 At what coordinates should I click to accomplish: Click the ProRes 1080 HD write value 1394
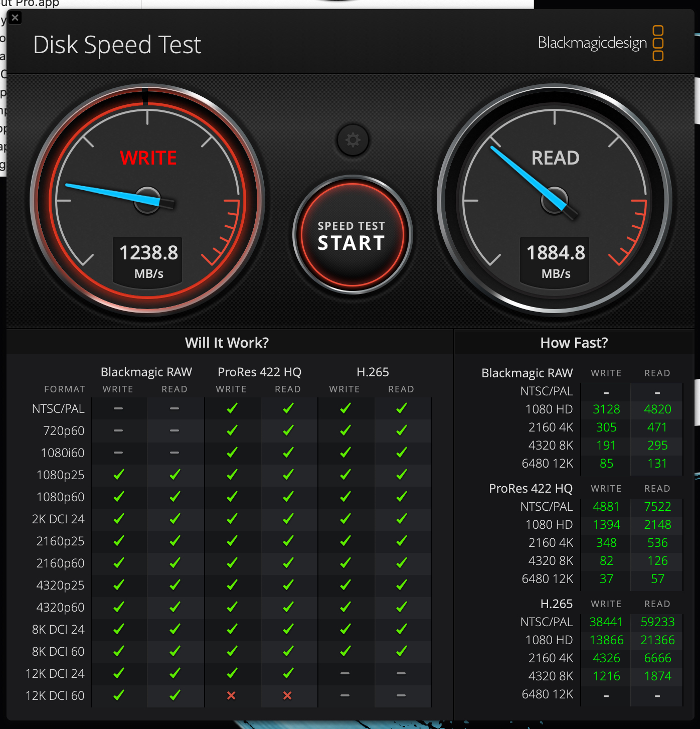(606, 525)
